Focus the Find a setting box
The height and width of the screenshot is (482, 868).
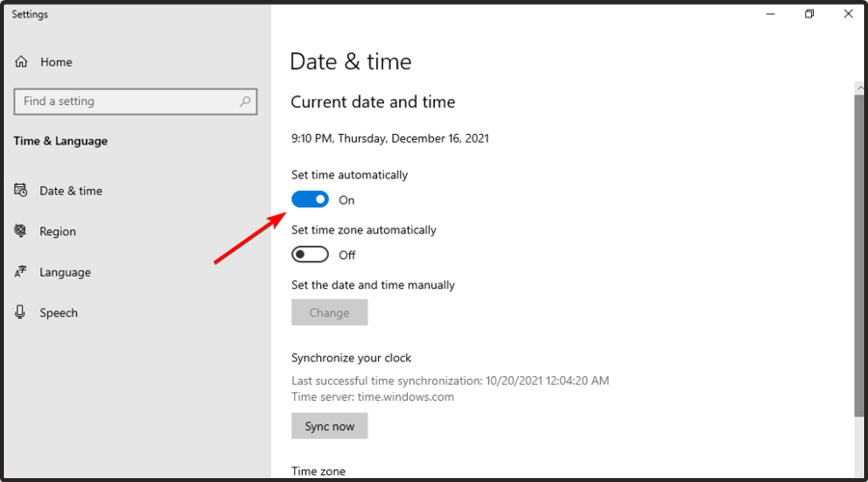[x=136, y=101]
